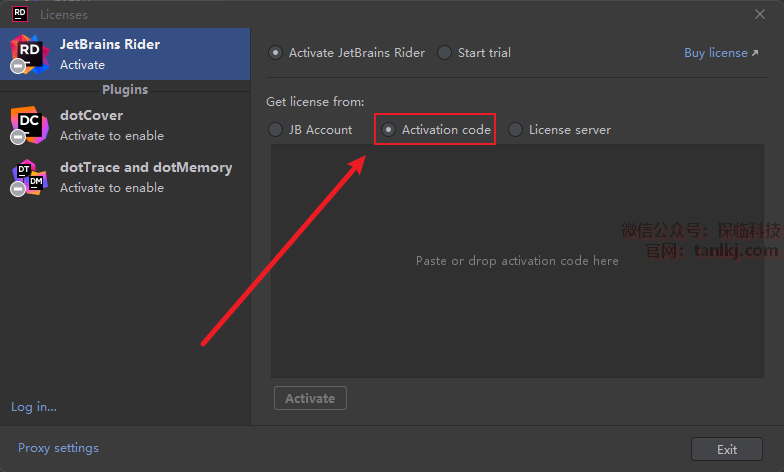
Task: Click the dotTrace and dotMemory plugin icon
Action: [29, 177]
